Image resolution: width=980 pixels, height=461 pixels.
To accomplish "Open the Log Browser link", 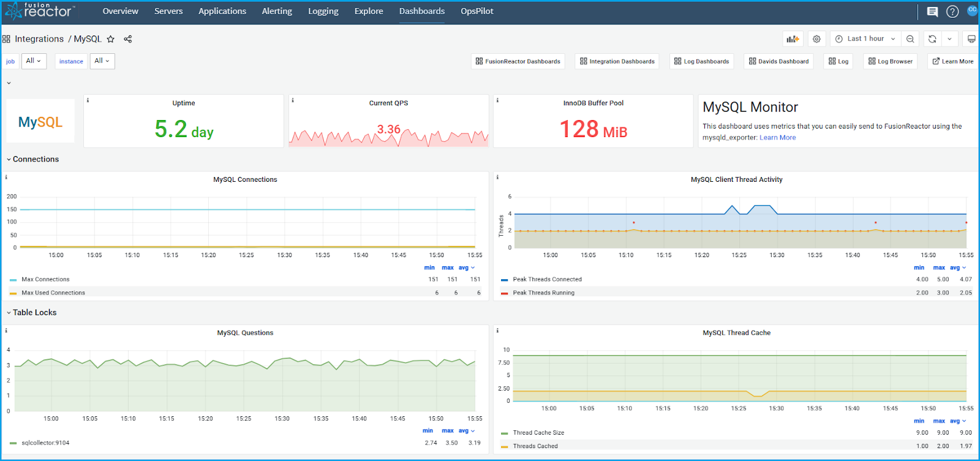I will (x=891, y=61).
